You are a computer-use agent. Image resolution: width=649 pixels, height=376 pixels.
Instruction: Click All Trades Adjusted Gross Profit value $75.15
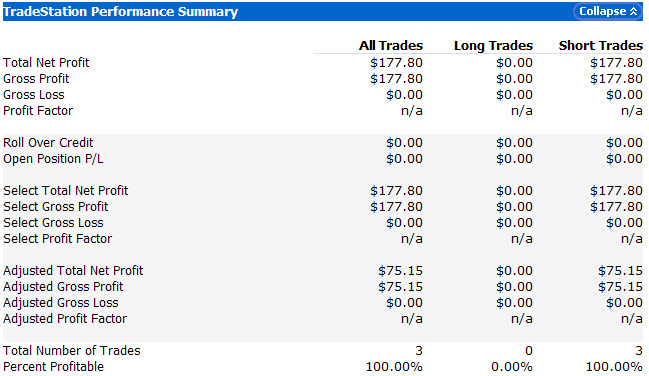tap(400, 287)
